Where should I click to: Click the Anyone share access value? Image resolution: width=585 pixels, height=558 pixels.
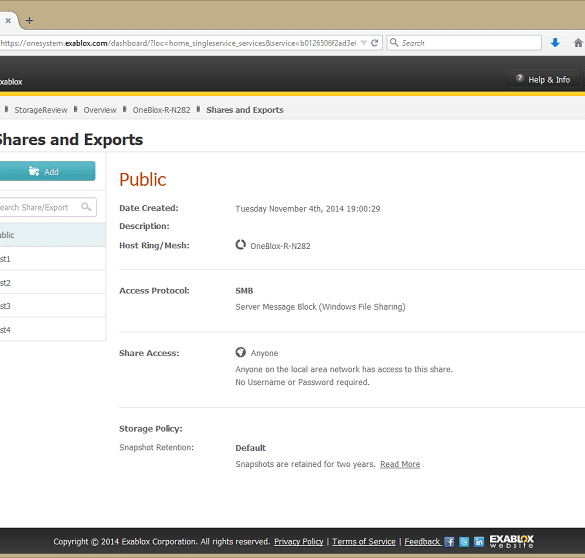point(264,353)
